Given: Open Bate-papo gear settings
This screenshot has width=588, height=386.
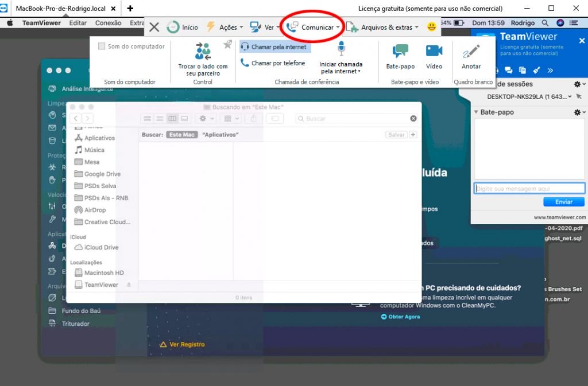Looking at the screenshot, I should 579,112.
